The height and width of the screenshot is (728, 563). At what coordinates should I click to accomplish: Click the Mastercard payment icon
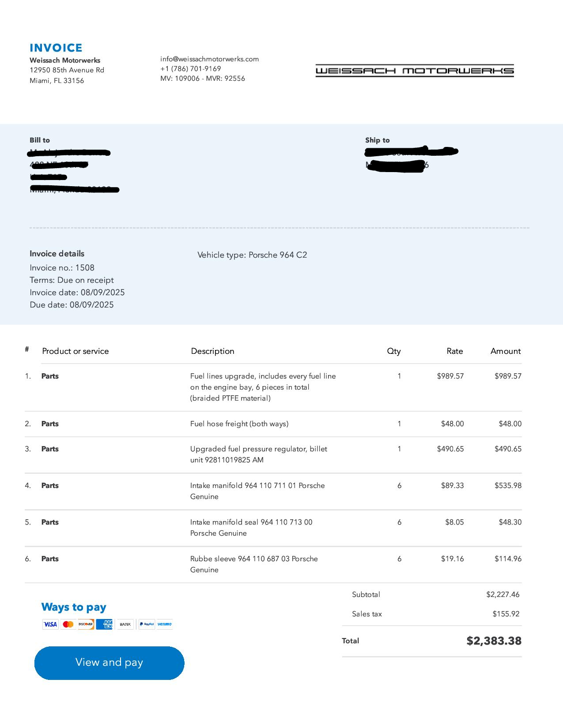point(68,624)
